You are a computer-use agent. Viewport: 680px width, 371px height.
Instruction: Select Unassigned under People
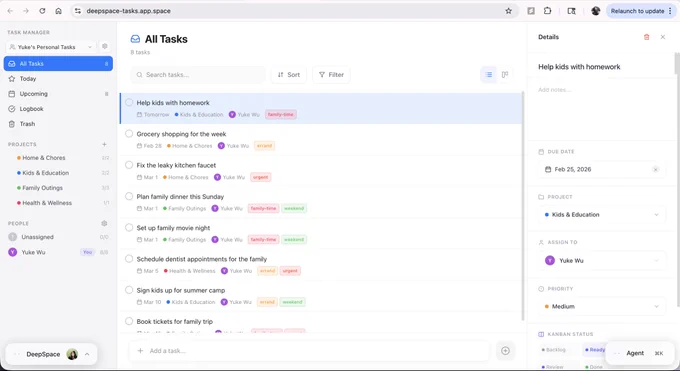point(58,237)
